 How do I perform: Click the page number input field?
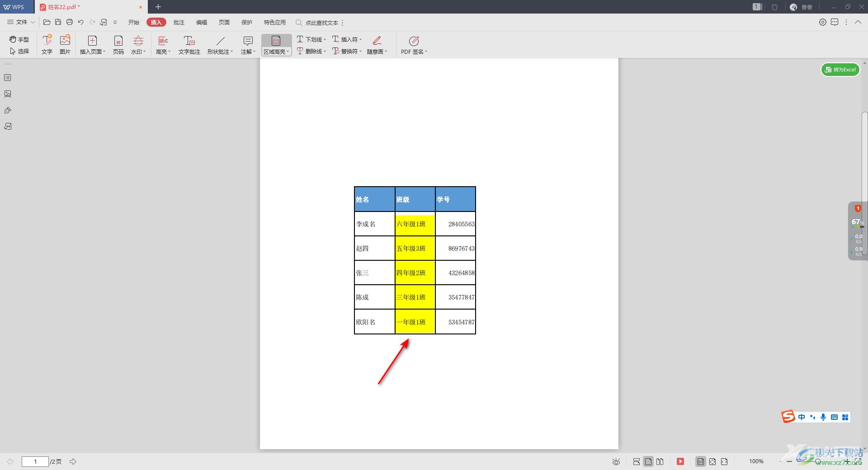tap(35, 461)
